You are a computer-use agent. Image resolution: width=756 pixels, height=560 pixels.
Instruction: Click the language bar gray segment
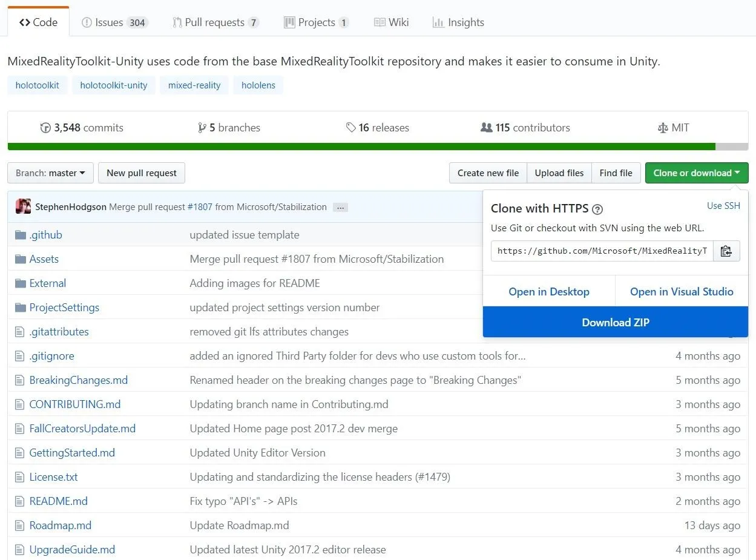click(732, 147)
